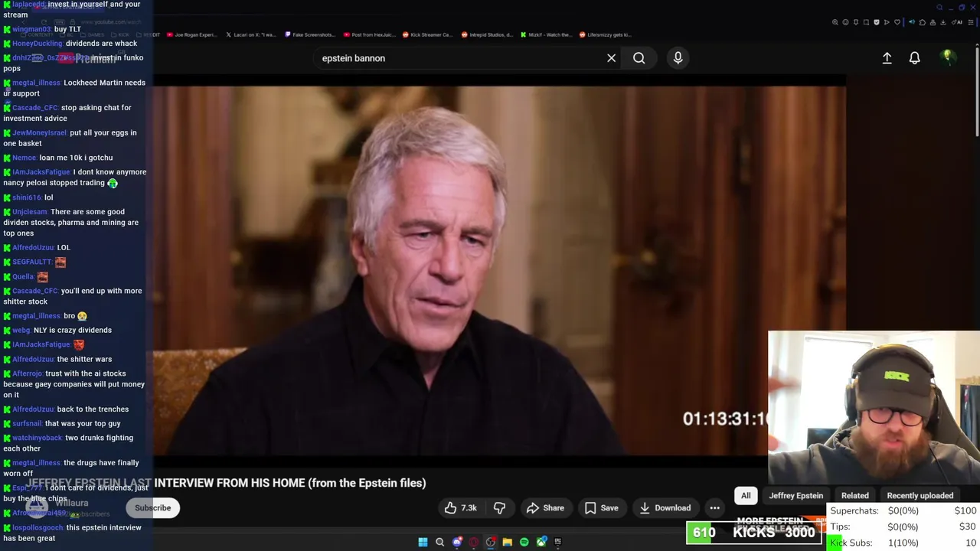Viewport: 980px width, 551px height.
Task: Open the Windows Start menu
Action: (x=423, y=542)
